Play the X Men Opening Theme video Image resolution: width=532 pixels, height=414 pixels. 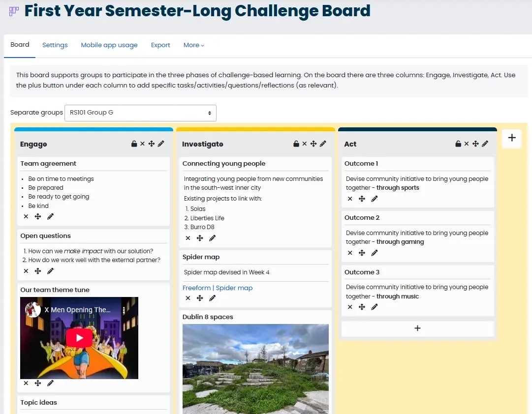click(x=79, y=338)
